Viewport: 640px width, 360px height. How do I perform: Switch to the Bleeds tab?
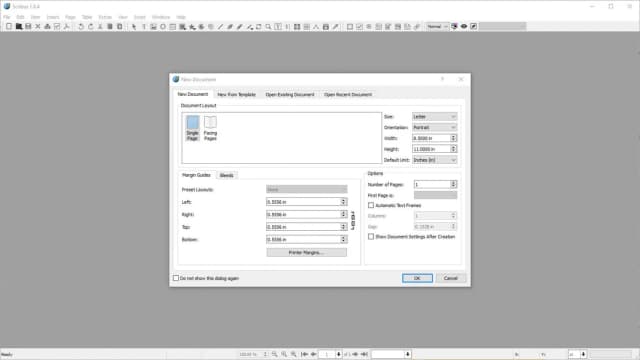click(x=227, y=176)
